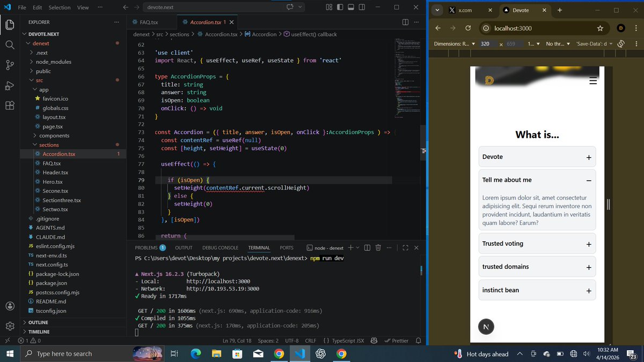This screenshot has width=644, height=362.
Task: Close the terminal panel with the X icon
Action: click(x=416, y=248)
